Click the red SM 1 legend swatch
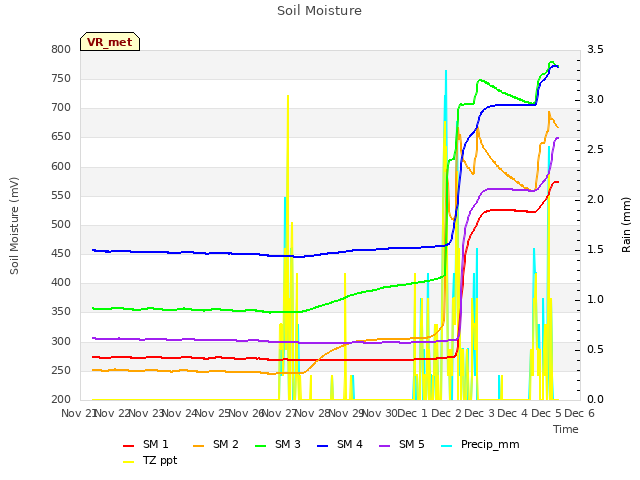This screenshot has width=640, height=480. [x=129, y=446]
